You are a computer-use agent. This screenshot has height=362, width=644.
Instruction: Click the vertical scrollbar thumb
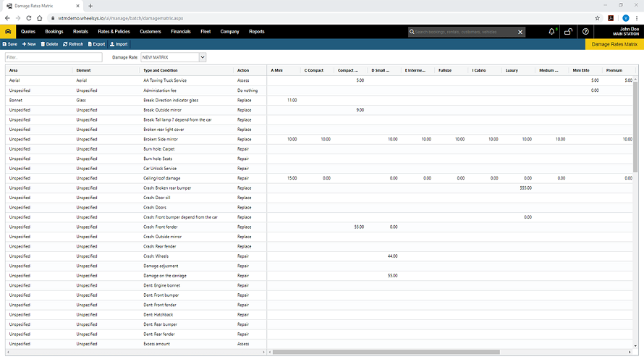[635, 127]
